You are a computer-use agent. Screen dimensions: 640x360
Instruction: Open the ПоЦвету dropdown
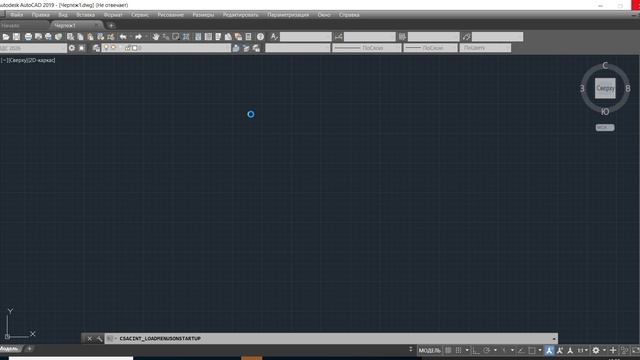pos(485,48)
